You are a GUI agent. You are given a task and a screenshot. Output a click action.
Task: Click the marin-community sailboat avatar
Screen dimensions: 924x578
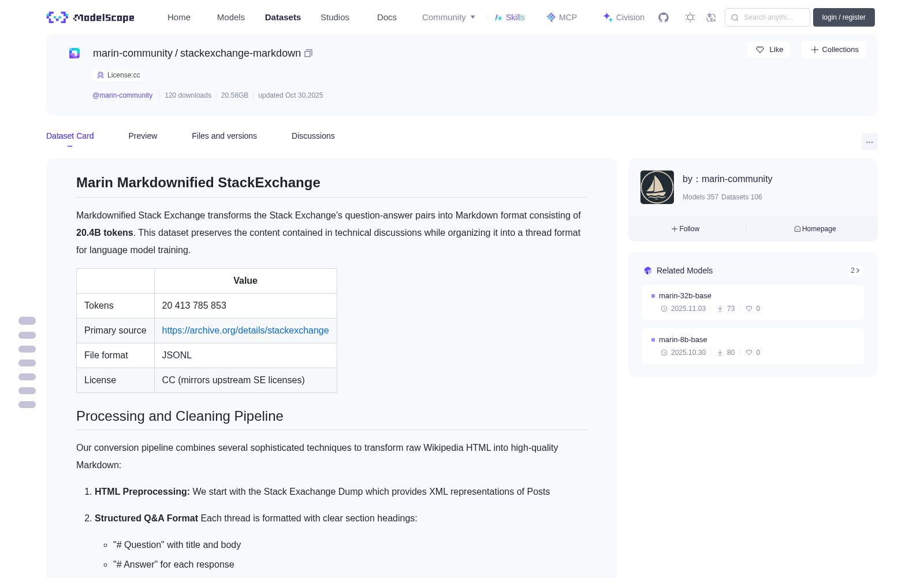(x=657, y=187)
